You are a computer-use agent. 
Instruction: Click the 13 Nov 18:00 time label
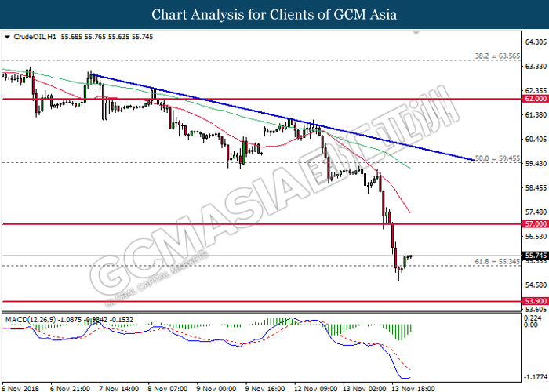413,388
